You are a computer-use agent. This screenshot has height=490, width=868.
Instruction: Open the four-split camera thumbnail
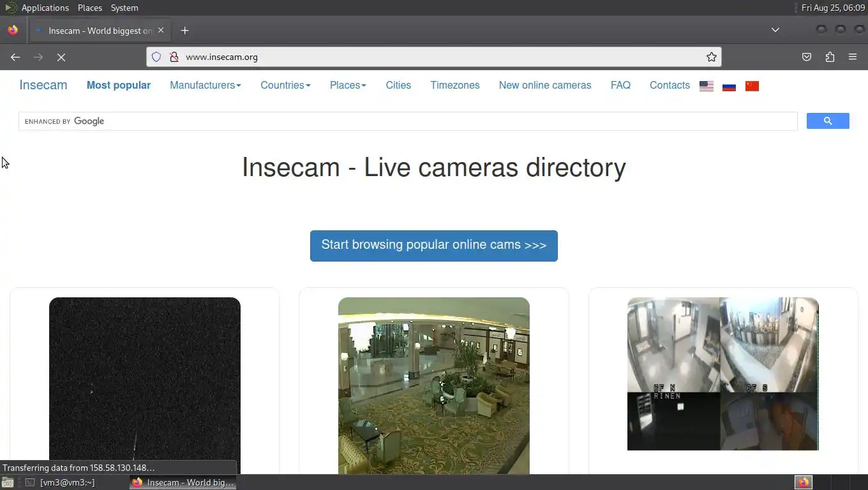coord(723,374)
